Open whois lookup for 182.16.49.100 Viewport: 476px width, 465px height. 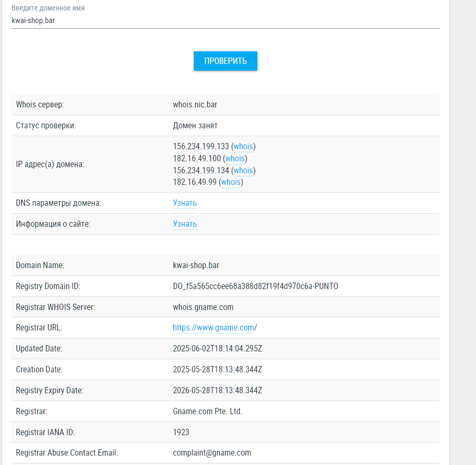(x=235, y=158)
